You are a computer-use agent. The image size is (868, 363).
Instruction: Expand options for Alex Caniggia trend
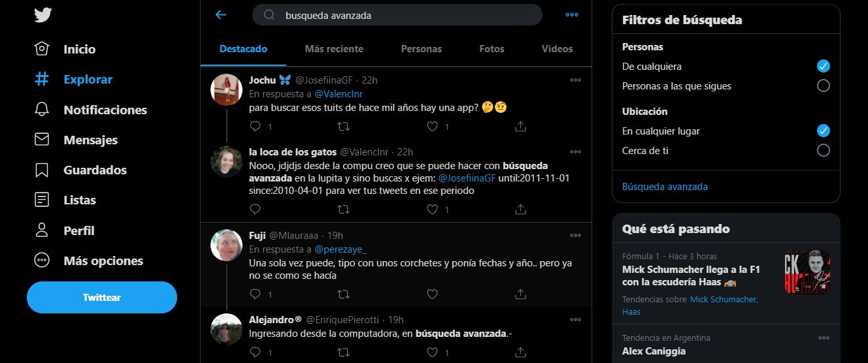(x=824, y=338)
